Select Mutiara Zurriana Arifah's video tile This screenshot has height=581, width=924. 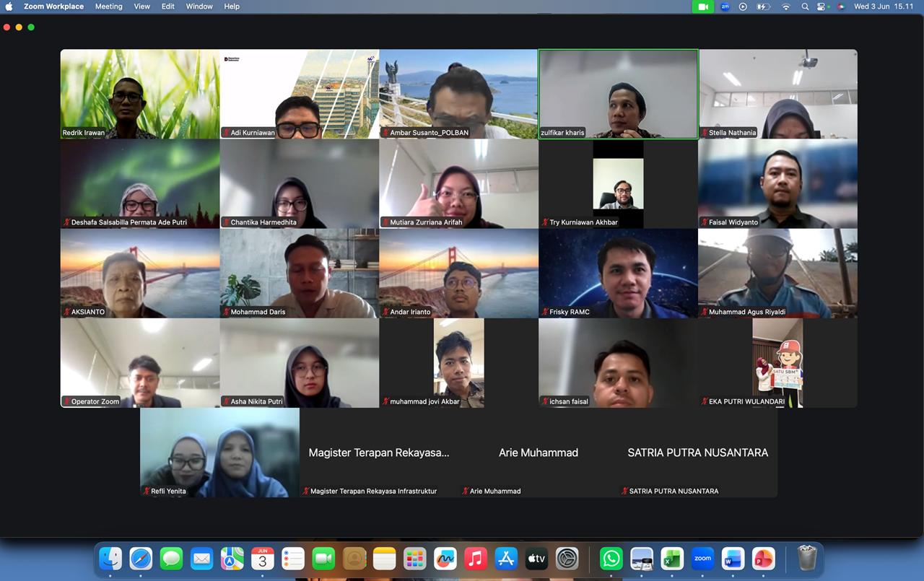[x=458, y=183]
